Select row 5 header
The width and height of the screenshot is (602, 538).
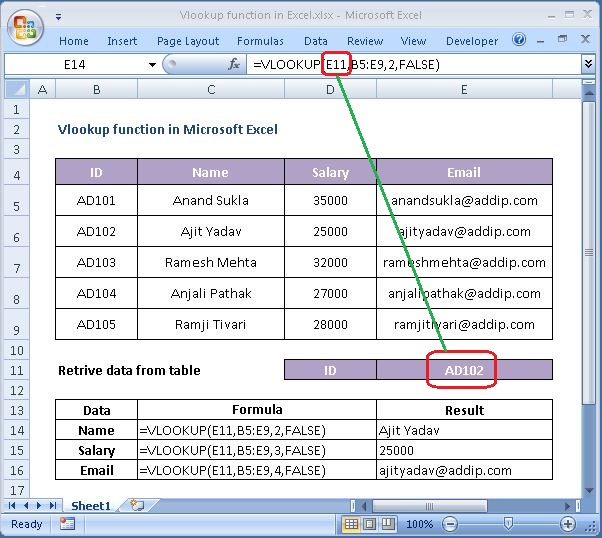[x=17, y=201]
